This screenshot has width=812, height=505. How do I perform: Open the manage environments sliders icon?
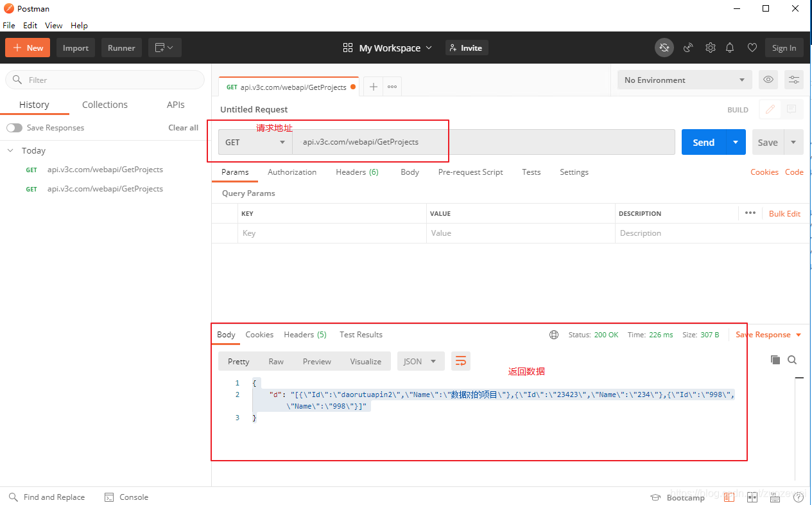pyautogui.click(x=794, y=80)
